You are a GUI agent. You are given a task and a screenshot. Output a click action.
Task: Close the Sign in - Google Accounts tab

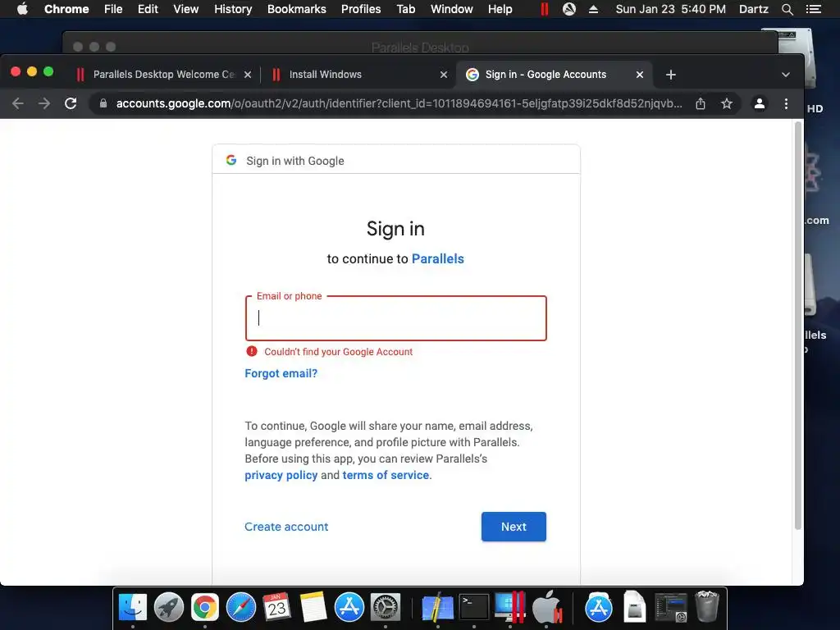pos(640,75)
